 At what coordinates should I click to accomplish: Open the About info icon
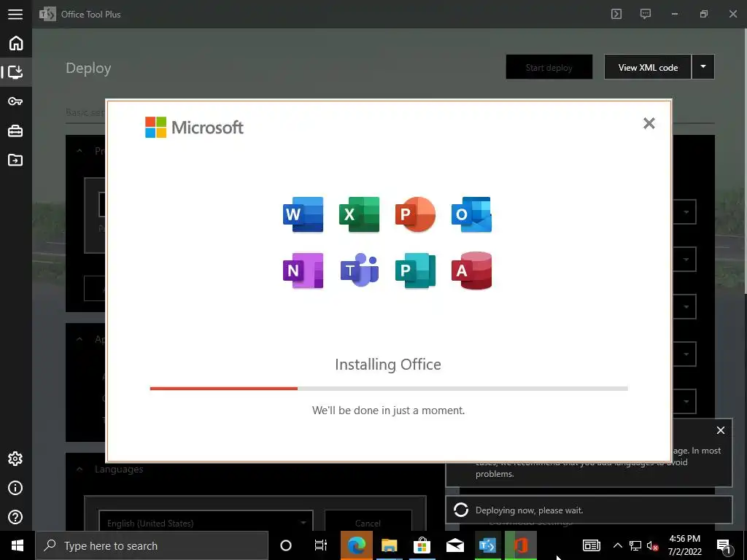tap(15, 488)
